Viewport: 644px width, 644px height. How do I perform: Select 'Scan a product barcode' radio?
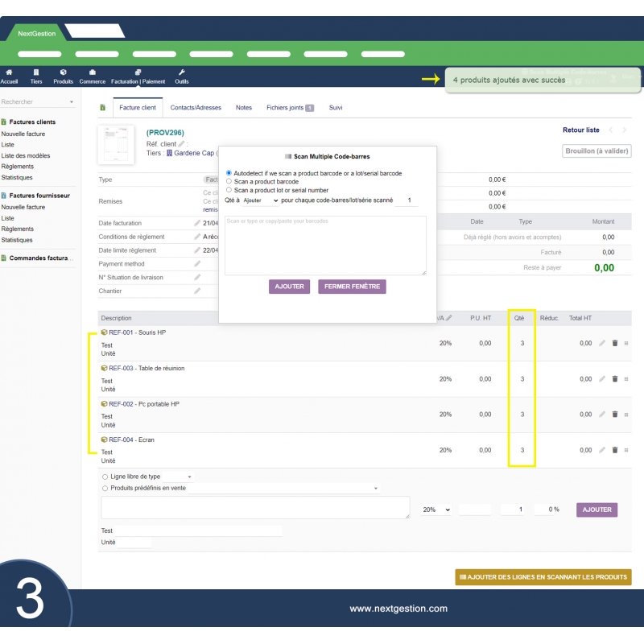[x=229, y=182]
